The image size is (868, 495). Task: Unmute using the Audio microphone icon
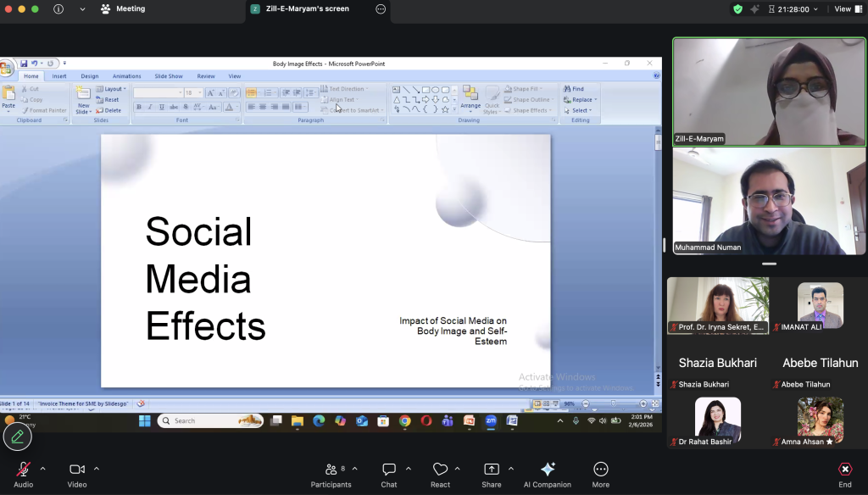coord(23,470)
